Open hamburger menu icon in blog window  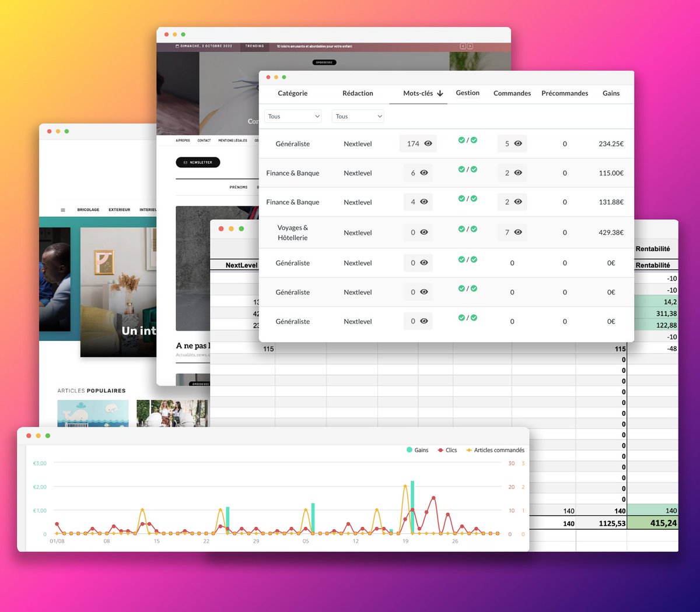[63, 210]
